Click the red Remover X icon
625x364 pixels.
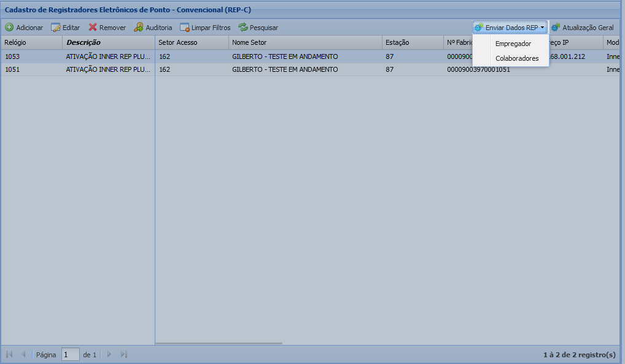point(93,28)
